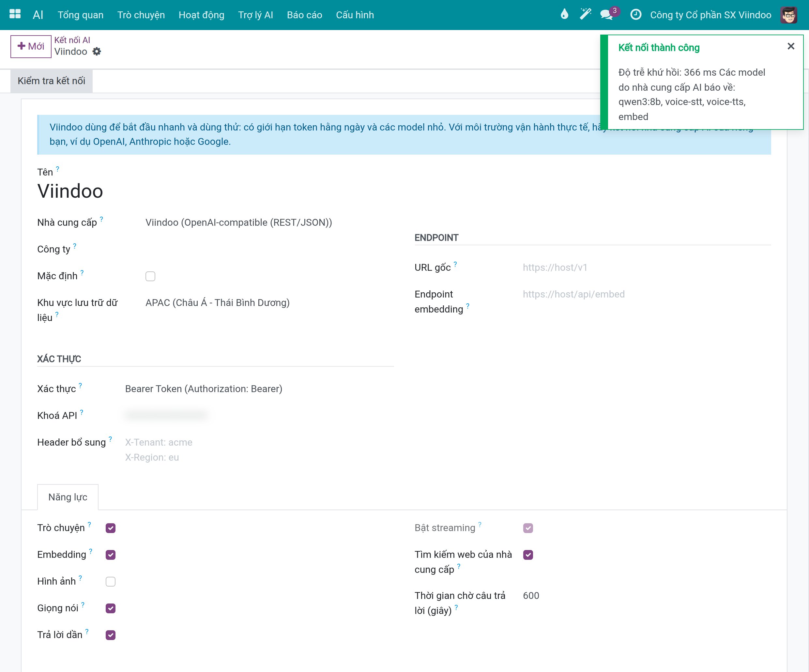Toggle Tìm kiếm web của nhà cung cấp checkbox

[x=528, y=555]
